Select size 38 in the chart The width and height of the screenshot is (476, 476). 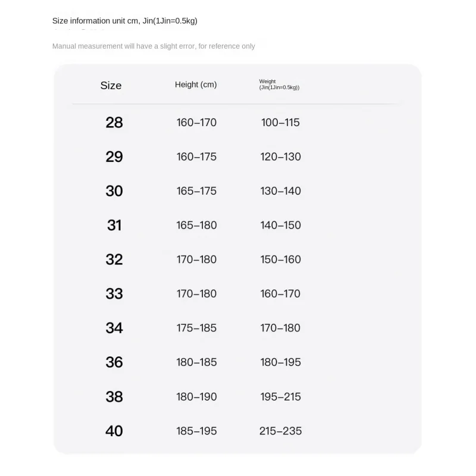(114, 396)
